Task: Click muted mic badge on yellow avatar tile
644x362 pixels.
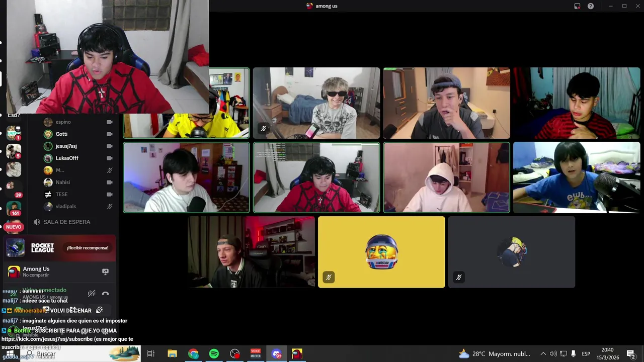Action: pyautogui.click(x=328, y=277)
